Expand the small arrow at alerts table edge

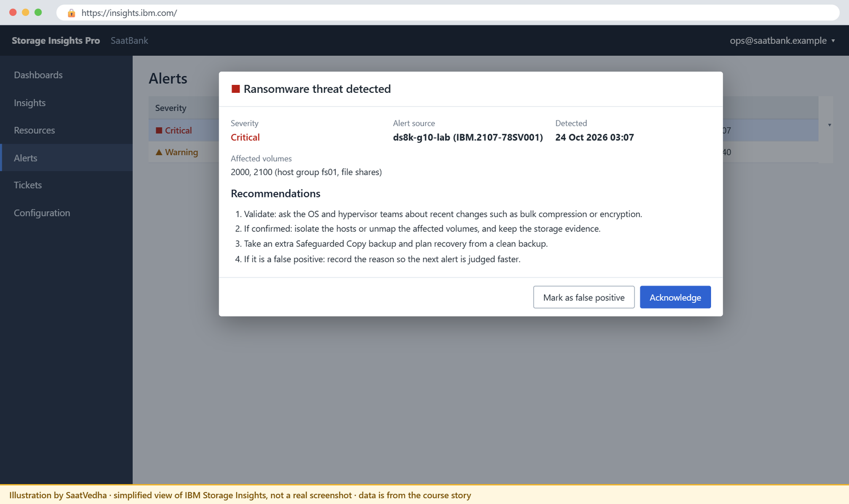pyautogui.click(x=829, y=125)
